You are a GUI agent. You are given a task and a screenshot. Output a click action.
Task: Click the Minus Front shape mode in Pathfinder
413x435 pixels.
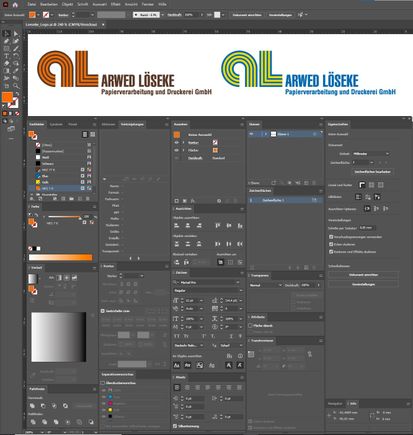point(43,406)
